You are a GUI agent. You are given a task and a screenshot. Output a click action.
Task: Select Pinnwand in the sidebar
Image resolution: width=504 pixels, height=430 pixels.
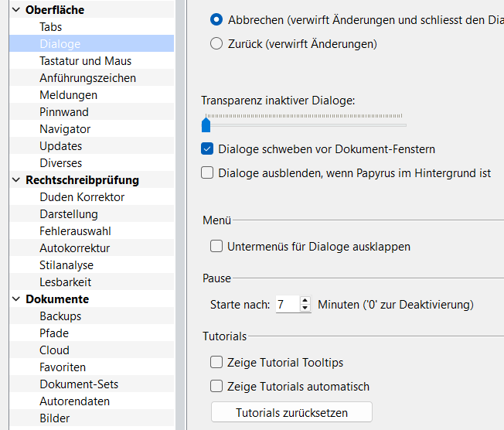[64, 112]
